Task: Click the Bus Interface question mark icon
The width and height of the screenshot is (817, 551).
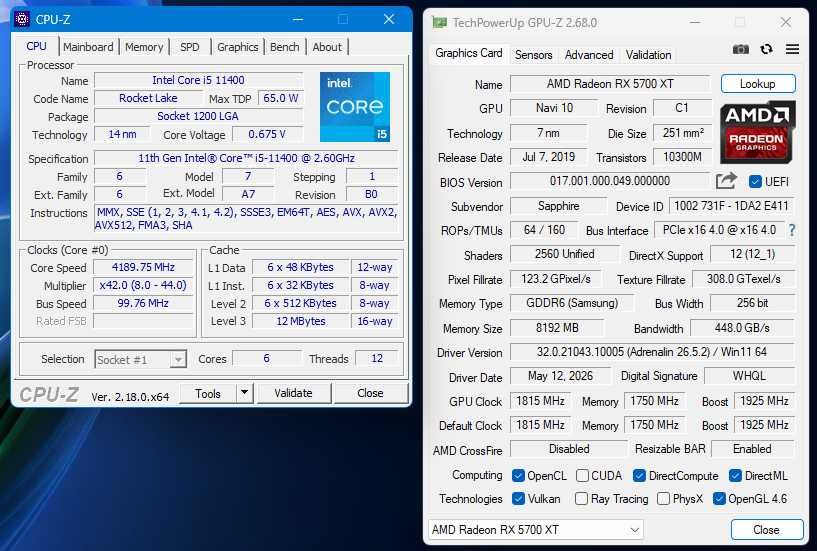Action: click(792, 230)
